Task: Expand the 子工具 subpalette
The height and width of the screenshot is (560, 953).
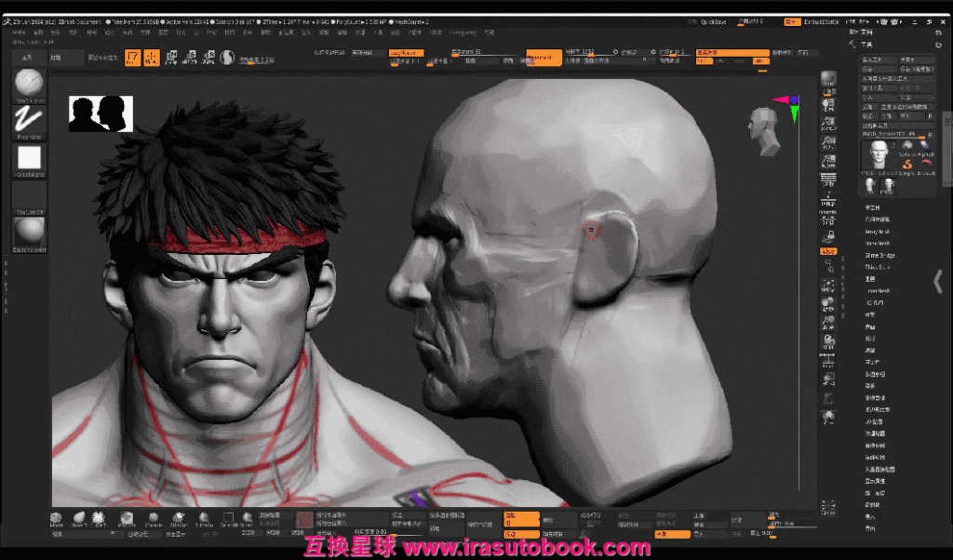Action: [872, 207]
